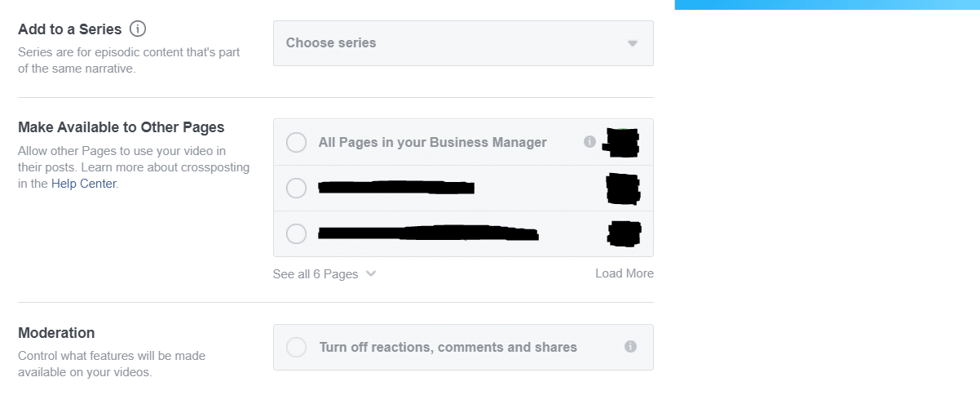Enable Turn off reactions, comments and shares
This screenshot has width=980, height=404.
pyautogui.click(x=296, y=348)
